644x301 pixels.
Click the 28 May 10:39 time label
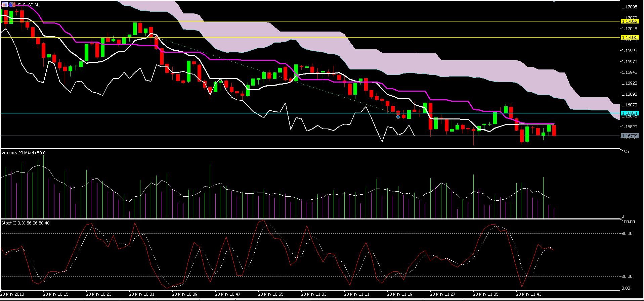point(185,294)
